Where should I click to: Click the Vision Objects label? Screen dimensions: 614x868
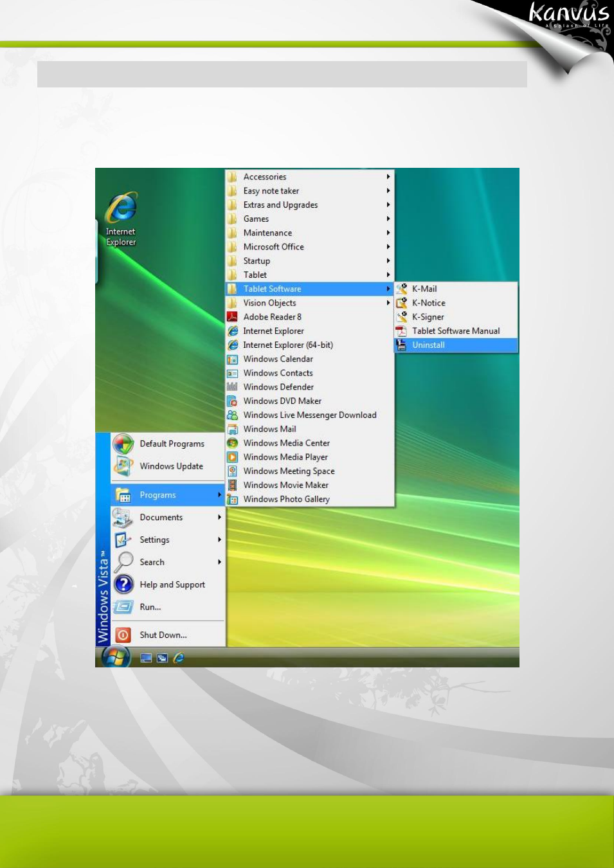pyautogui.click(x=269, y=303)
